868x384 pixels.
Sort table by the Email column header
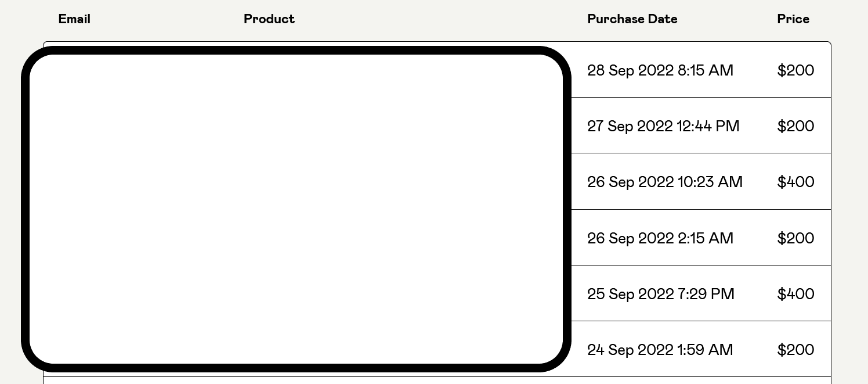[x=74, y=19]
